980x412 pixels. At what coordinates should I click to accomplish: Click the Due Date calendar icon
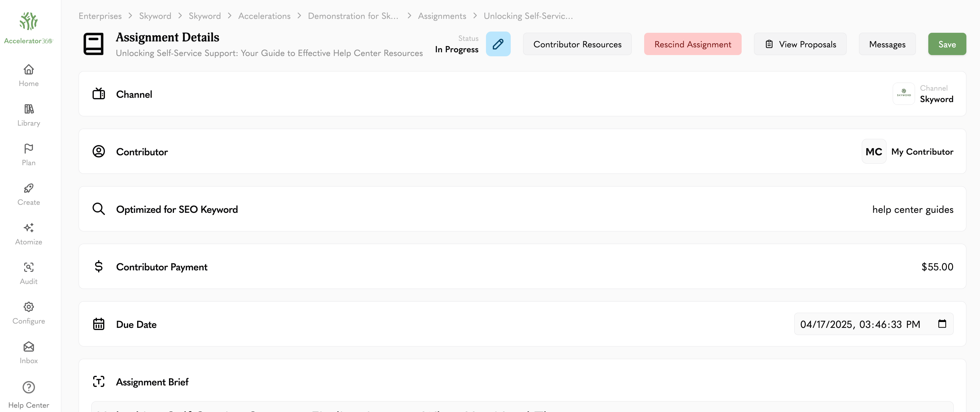(98, 324)
